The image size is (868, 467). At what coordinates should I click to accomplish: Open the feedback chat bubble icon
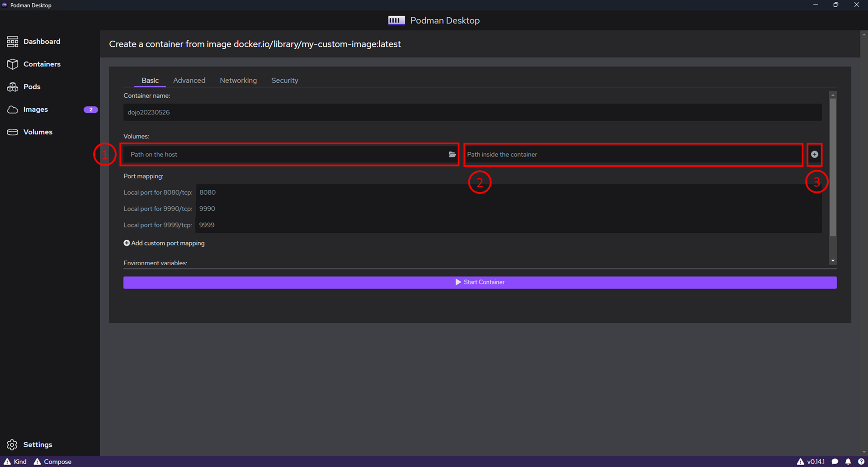point(835,462)
